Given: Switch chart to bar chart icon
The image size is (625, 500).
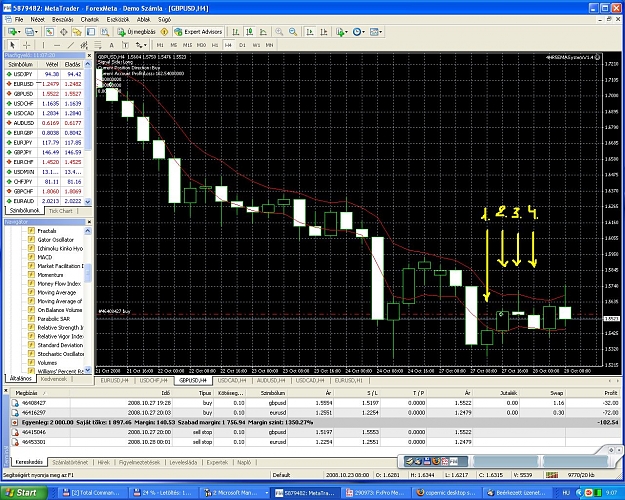Looking at the screenshot, I should (236, 32).
